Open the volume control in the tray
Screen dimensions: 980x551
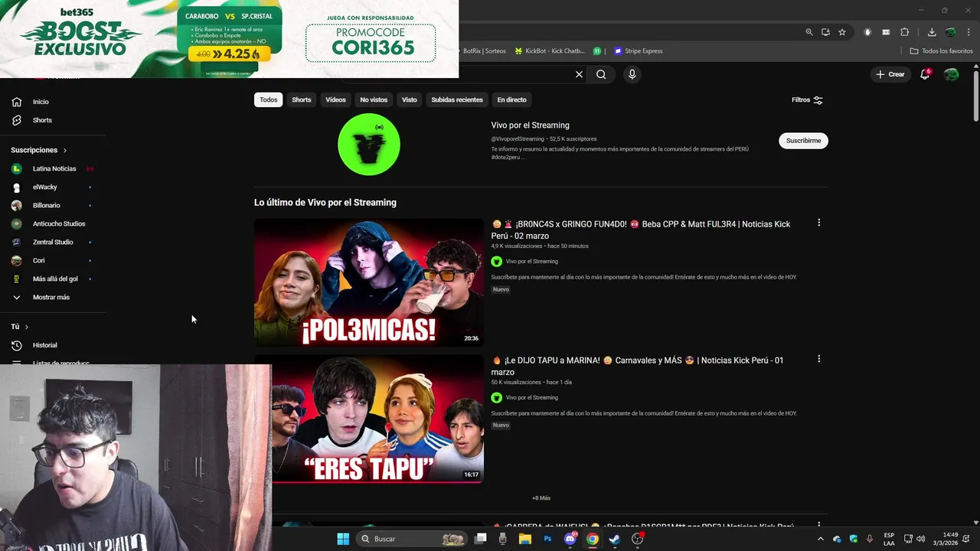(920, 539)
